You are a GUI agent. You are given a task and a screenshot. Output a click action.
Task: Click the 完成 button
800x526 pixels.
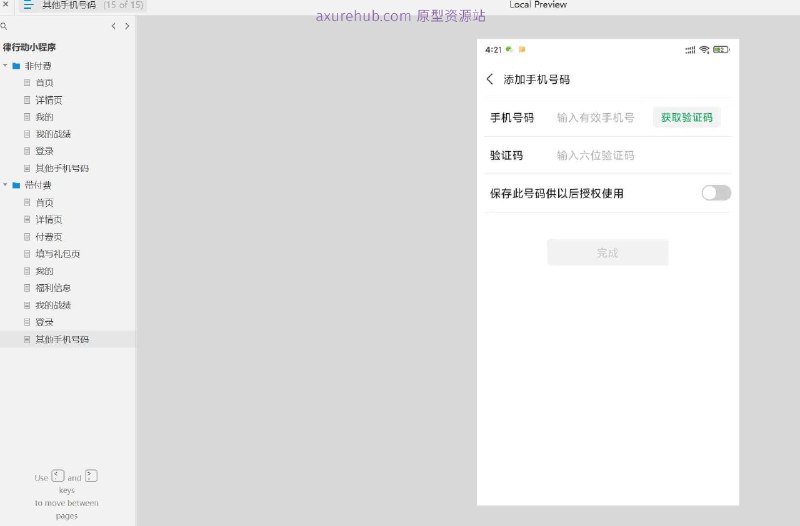(608, 253)
